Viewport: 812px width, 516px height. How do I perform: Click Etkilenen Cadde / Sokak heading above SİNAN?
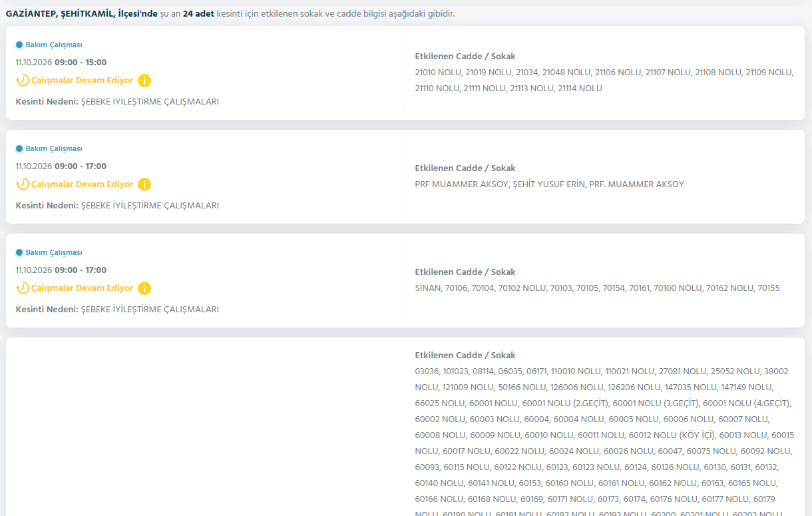click(x=465, y=272)
